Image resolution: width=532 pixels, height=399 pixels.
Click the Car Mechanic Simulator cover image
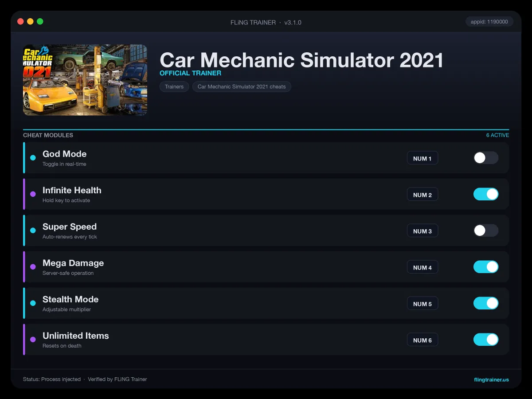pyautogui.click(x=85, y=80)
